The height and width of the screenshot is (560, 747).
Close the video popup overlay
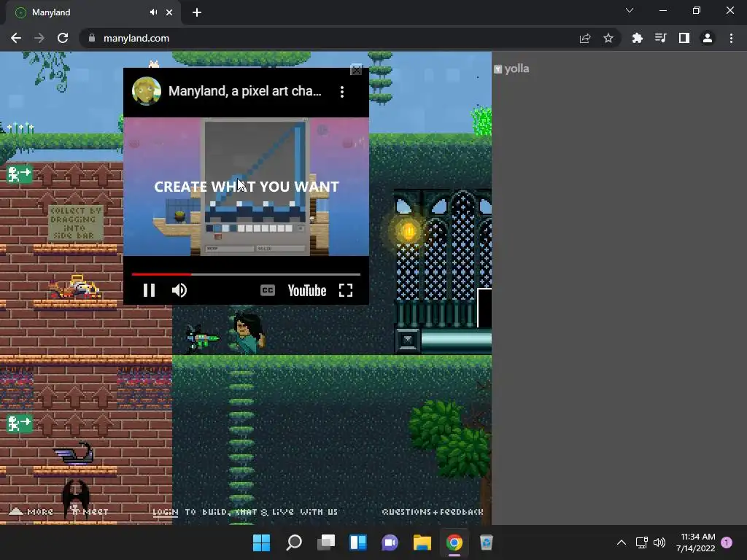point(356,70)
